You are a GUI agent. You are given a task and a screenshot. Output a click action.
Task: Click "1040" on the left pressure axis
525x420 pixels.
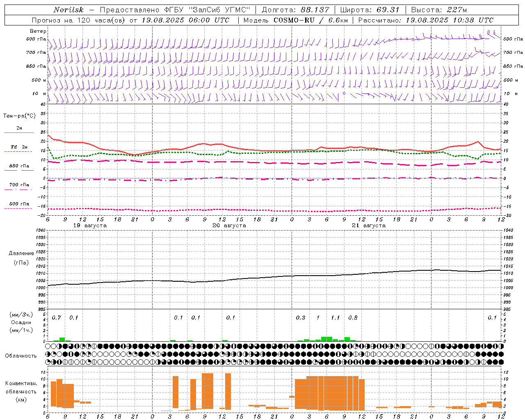[x=41, y=230]
